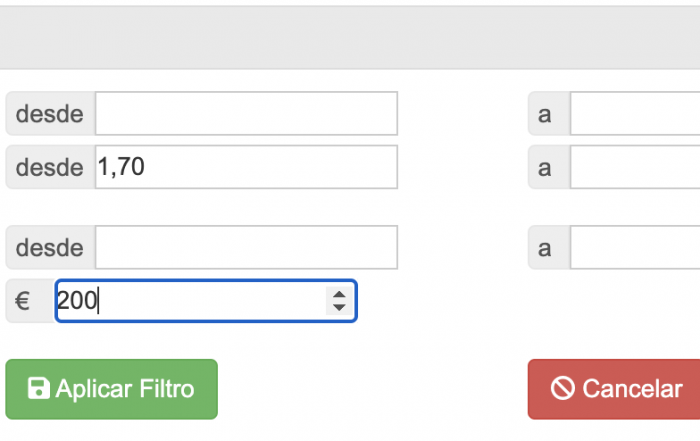Click the Cancelar button
This screenshot has width=700, height=441.
[x=614, y=389]
